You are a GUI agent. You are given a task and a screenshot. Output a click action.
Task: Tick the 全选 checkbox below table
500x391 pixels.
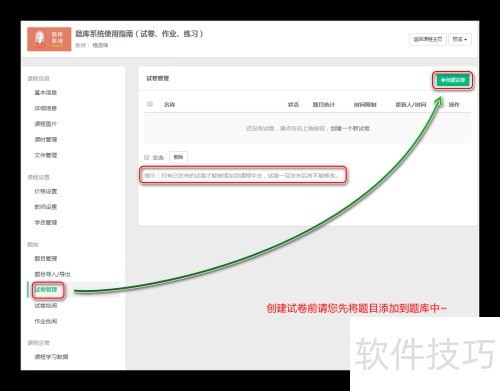pyautogui.click(x=147, y=157)
